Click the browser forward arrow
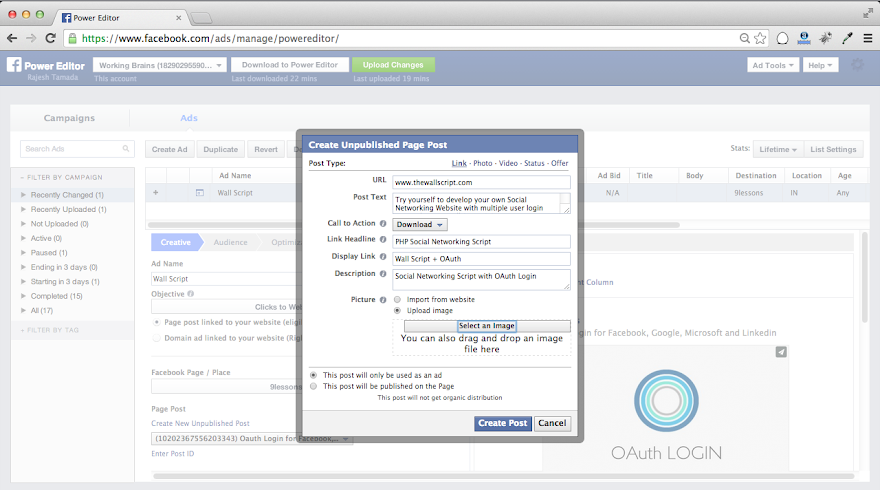880x490 pixels. pyautogui.click(x=31, y=38)
